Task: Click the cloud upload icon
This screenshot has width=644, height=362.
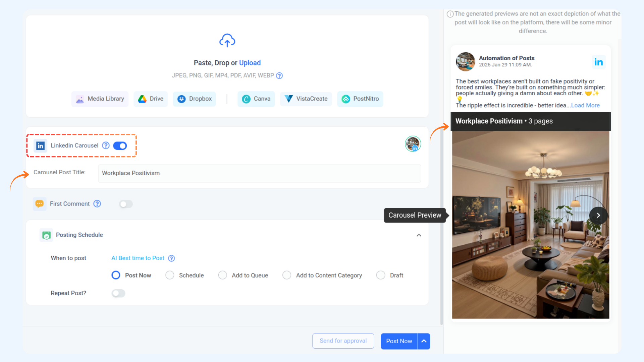Action: coord(227,41)
